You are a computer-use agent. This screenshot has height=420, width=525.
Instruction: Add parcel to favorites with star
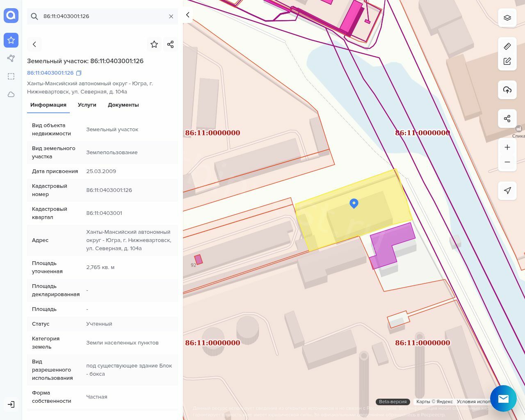click(x=154, y=44)
